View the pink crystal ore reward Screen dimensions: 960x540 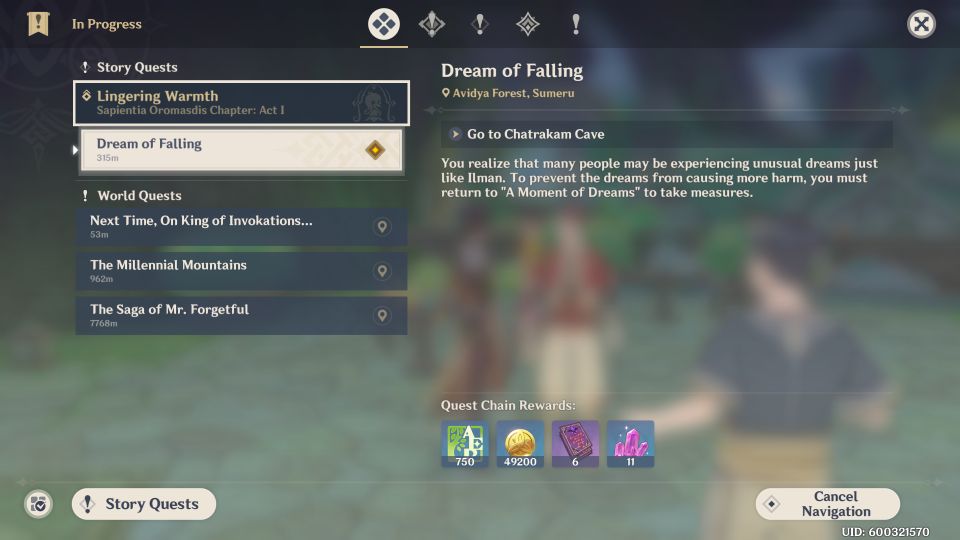pos(630,444)
